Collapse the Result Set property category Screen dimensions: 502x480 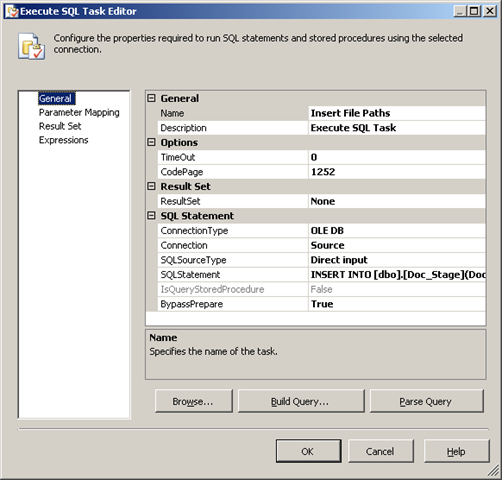pyautogui.click(x=151, y=186)
